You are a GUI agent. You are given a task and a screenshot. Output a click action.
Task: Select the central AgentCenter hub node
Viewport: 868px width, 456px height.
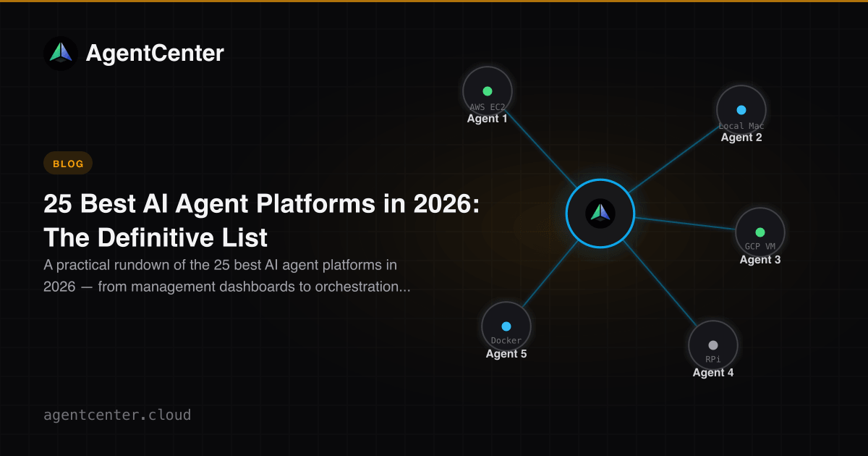(600, 213)
